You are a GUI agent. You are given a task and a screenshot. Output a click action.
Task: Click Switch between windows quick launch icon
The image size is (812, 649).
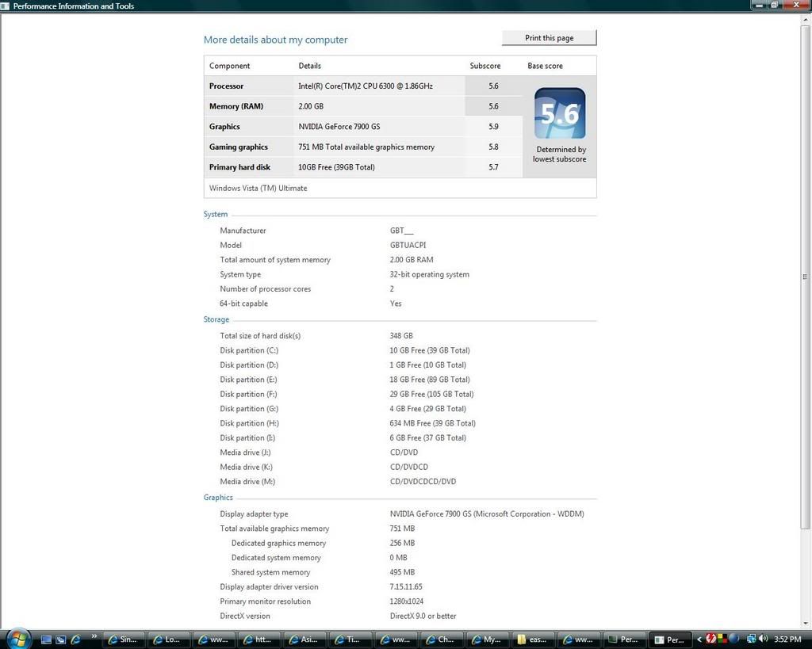click(60, 639)
